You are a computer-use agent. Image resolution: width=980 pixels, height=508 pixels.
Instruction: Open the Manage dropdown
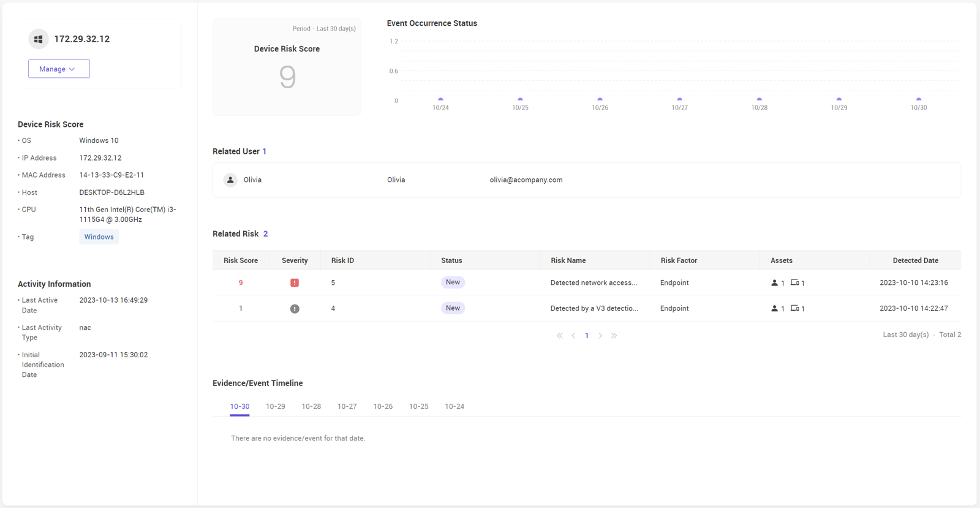coord(59,69)
